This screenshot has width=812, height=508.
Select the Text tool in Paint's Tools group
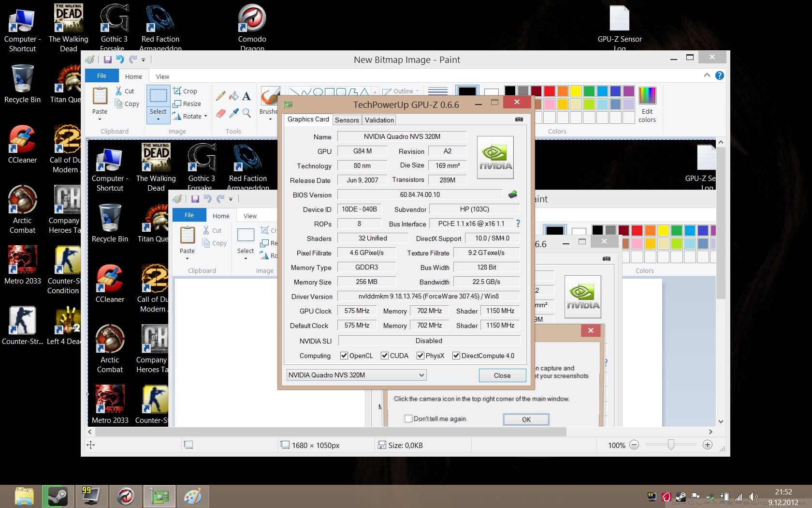pyautogui.click(x=246, y=96)
